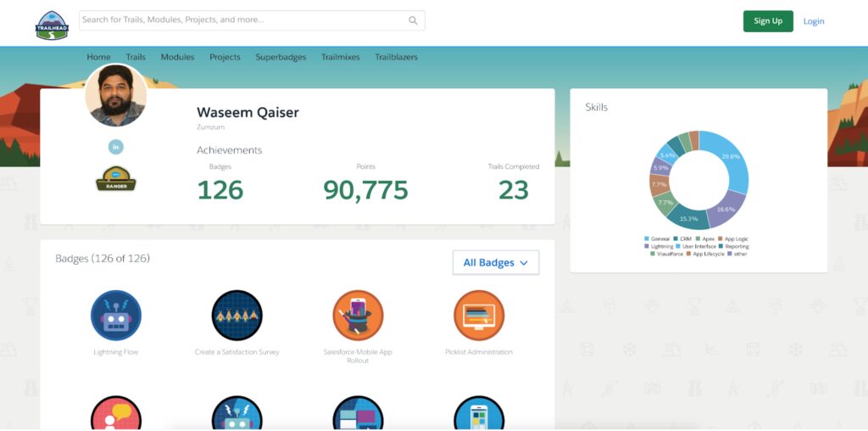Toggle the User Interface legend entry

[697, 246]
